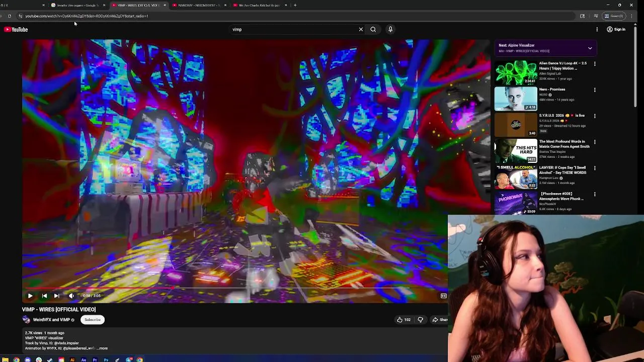Open options menu for the LAWYER video
The image size is (644, 362).
[x=595, y=168]
